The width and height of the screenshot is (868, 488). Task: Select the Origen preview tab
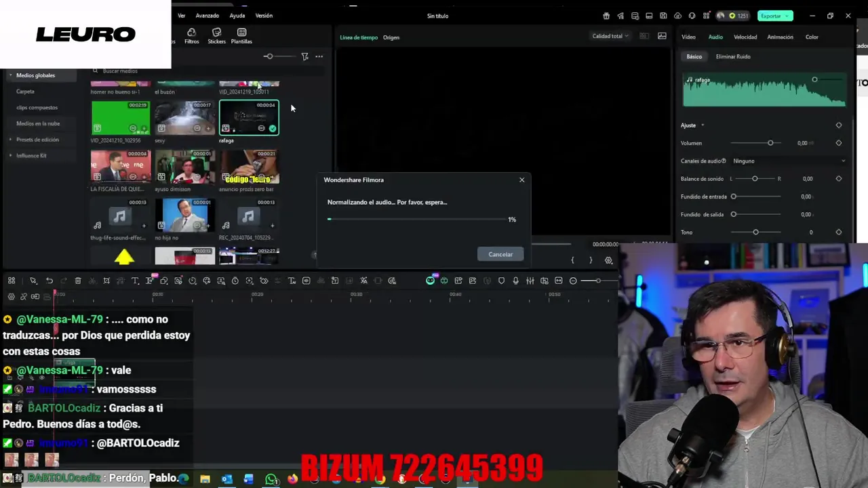pyautogui.click(x=391, y=37)
